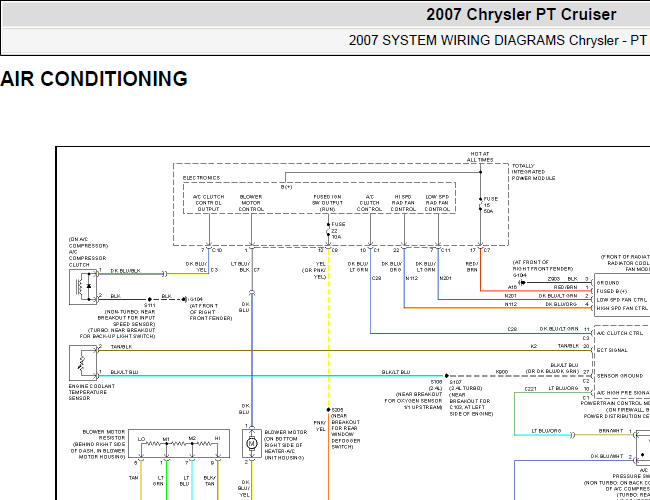Click the "M1" tap on blower resistor
The height and width of the screenshot is (500, 650).
(166, 439)
